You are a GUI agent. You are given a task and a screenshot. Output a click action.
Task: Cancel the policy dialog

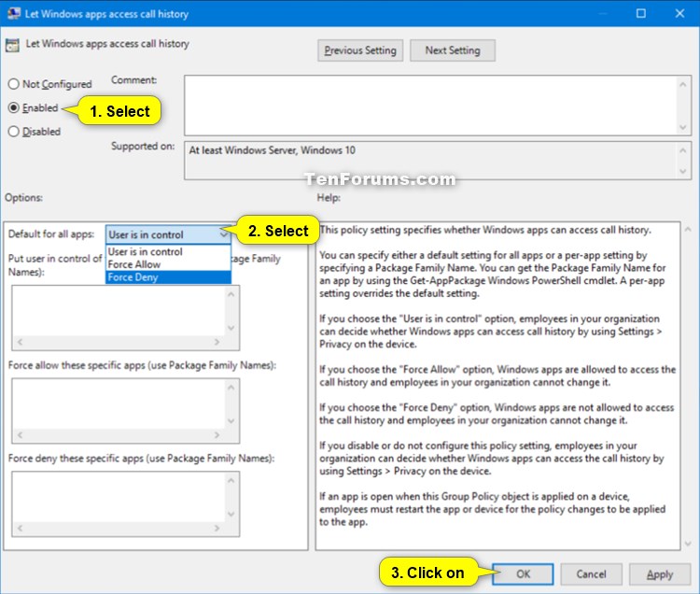591,573
